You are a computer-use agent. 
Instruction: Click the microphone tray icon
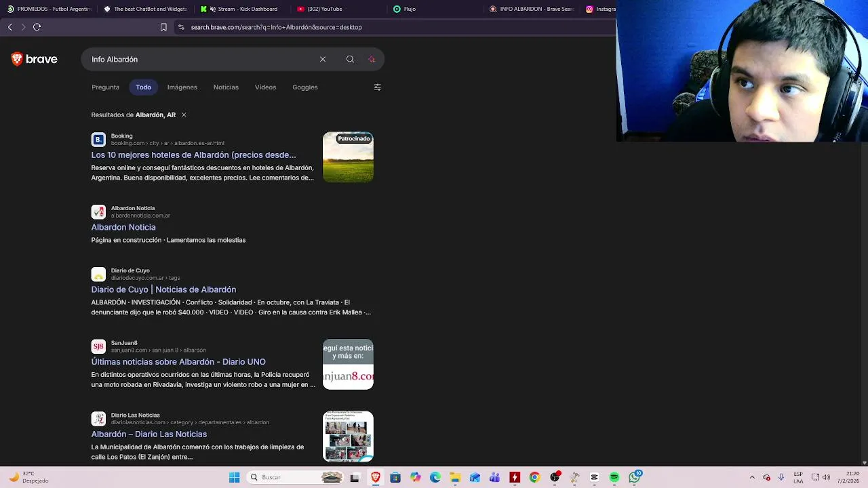click(781, 477)
